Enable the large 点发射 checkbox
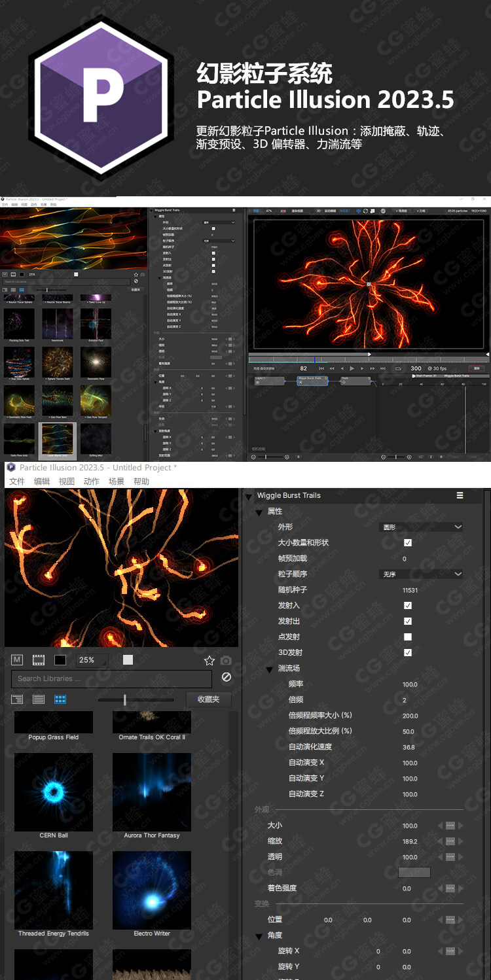This screenshot has width=491, height=980. (408, 637)
